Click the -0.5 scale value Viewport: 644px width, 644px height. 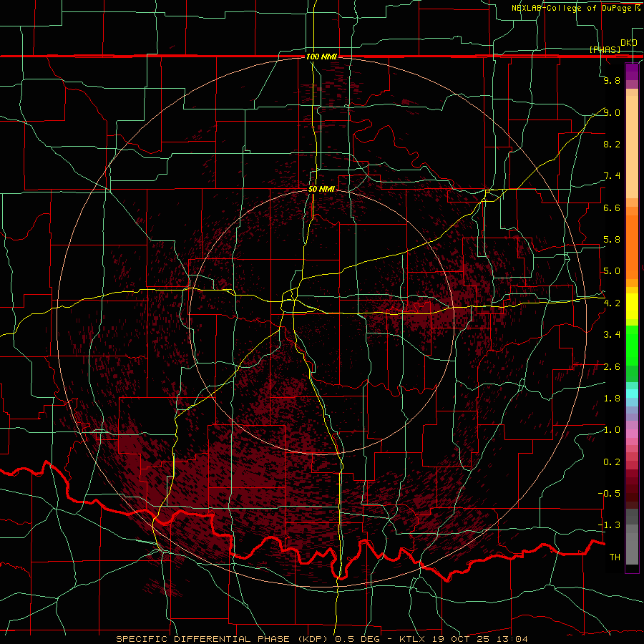coord(609,494)
